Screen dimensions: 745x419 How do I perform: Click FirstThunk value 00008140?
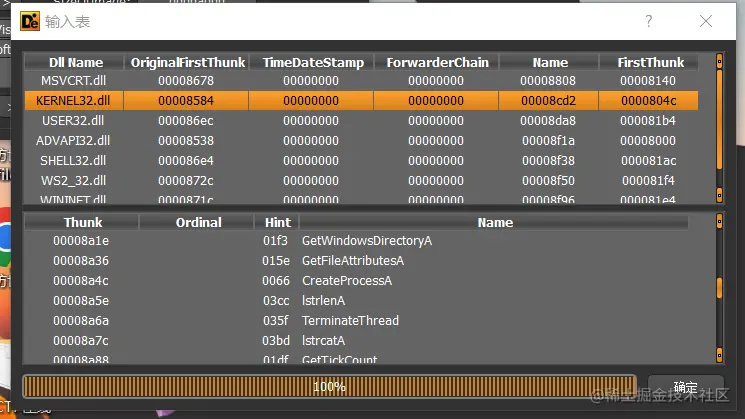tap(648, 81)
